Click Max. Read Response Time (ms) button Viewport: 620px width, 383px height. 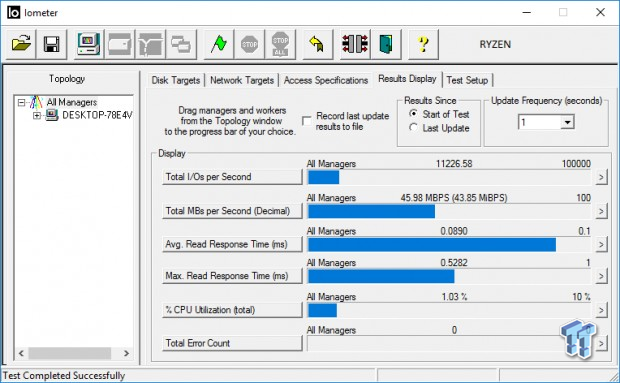232,275
